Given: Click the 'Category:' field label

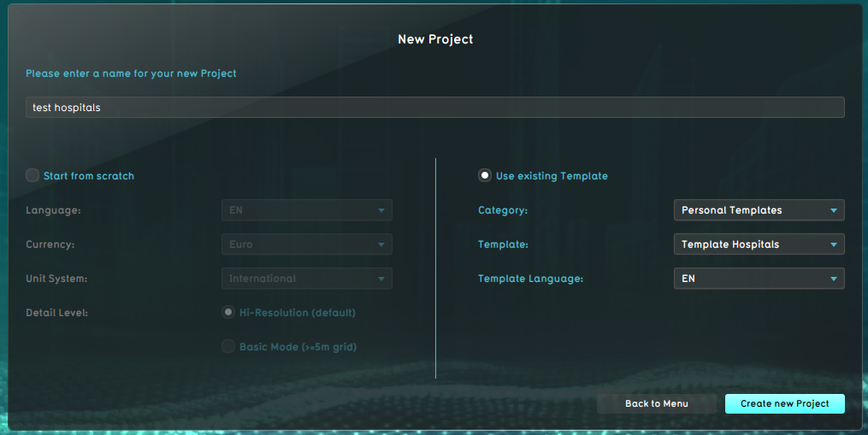Looking at the screenshot, I should click(503, 210).
